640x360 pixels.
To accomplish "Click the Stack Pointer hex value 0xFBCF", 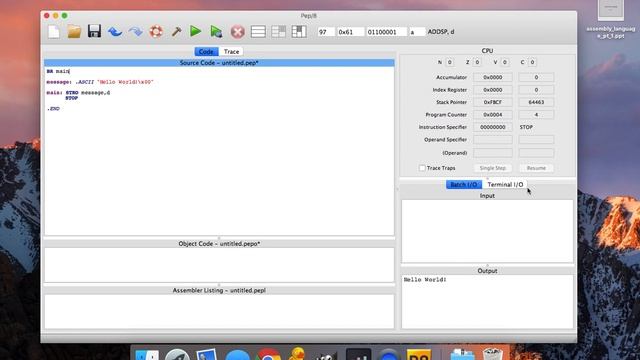I will tap(493, 102).
